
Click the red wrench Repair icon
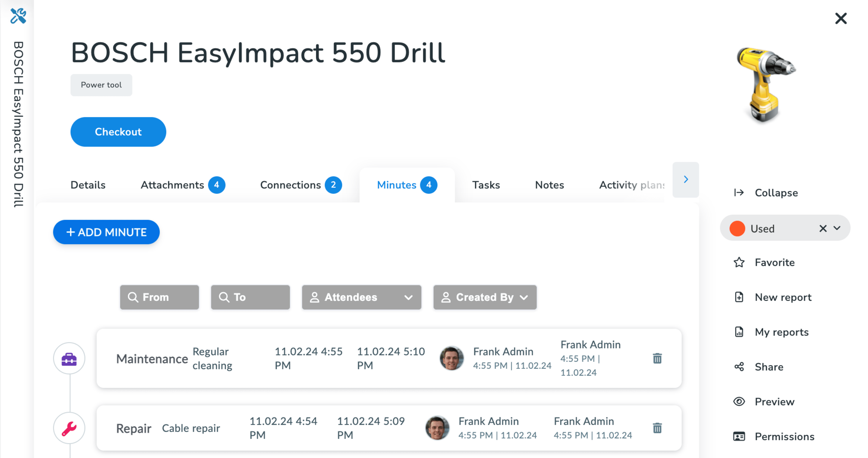pyautogui.click(x=69, y=428)
